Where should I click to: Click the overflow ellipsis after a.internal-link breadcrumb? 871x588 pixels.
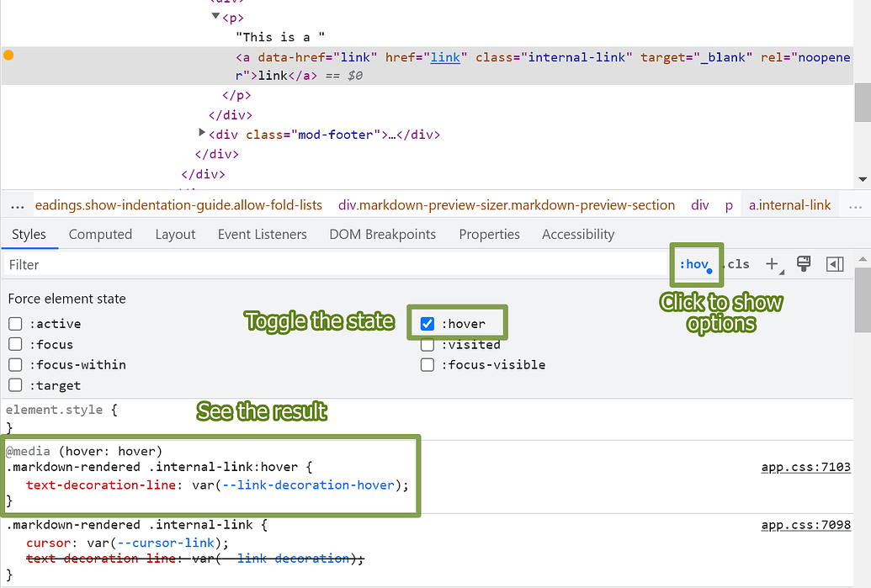pyautogui.click(x=856, y=204)
